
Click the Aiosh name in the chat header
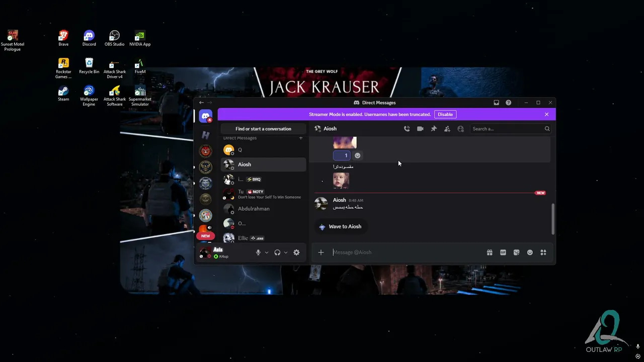(330, 129)
